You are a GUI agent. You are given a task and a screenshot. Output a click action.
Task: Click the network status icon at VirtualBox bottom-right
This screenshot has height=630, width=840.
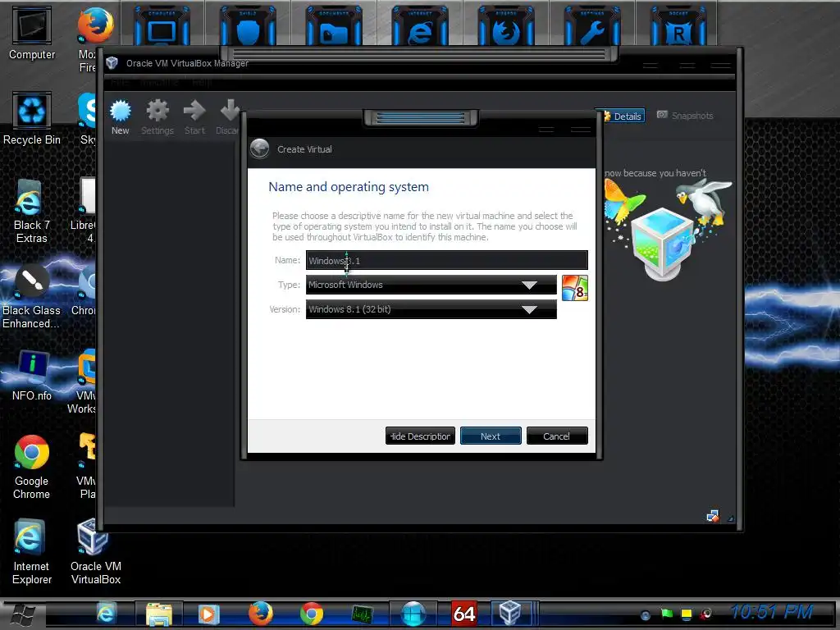coord(713,516)
